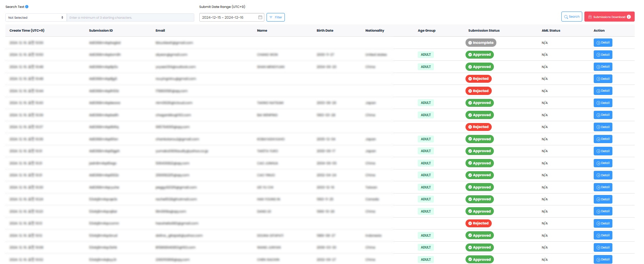Click the Age Group column header
This screenshot has height=264, width=644.
[426, 31]
